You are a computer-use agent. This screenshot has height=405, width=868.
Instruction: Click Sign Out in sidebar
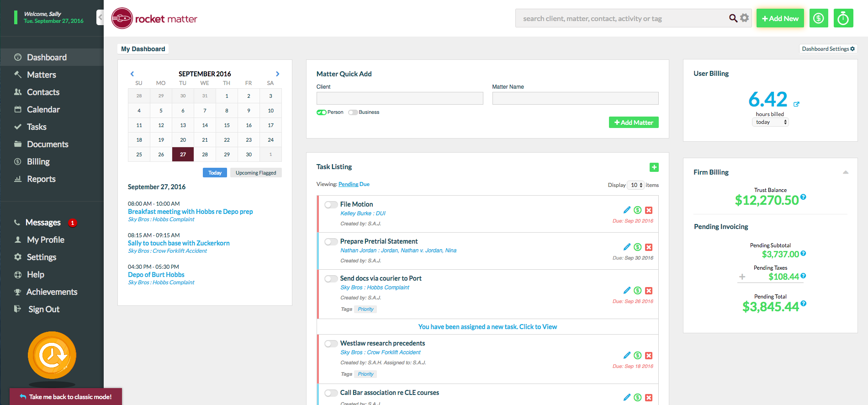click(44, 309)
